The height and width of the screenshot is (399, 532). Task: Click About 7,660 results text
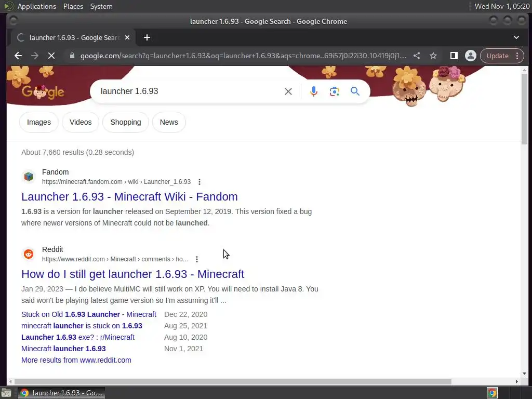pos(78,152)
